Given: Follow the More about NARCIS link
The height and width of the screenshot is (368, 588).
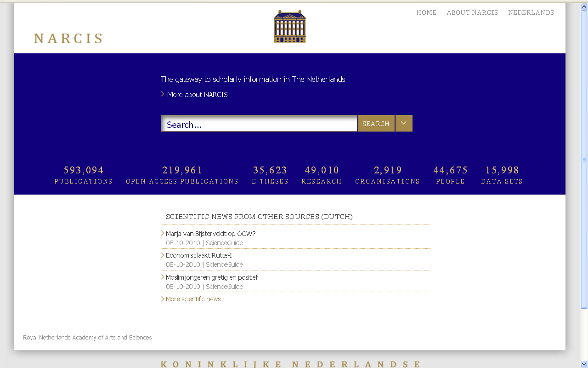Looking at the screenshot, I should click(197, 94).
